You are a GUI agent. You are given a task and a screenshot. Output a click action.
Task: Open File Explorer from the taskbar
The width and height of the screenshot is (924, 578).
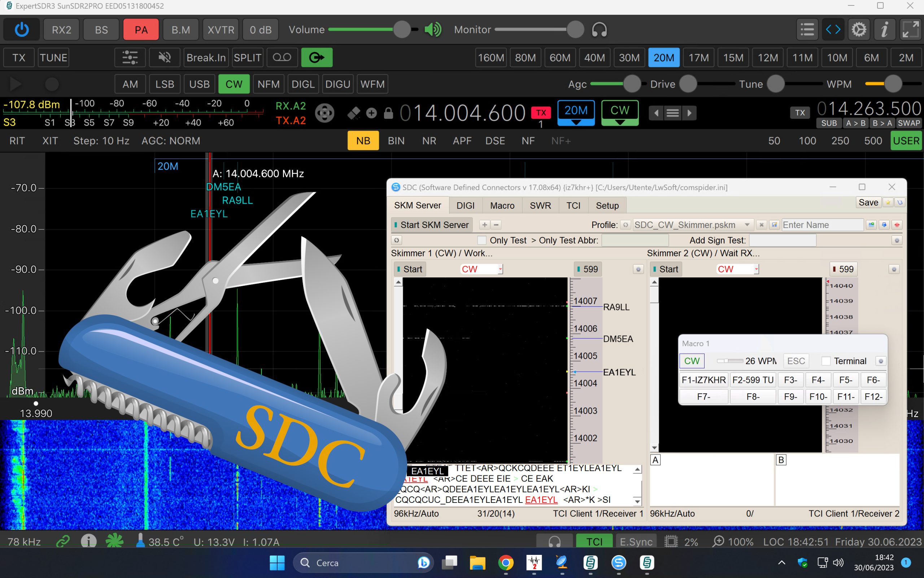pyautogui.click(x=477, y=563)
